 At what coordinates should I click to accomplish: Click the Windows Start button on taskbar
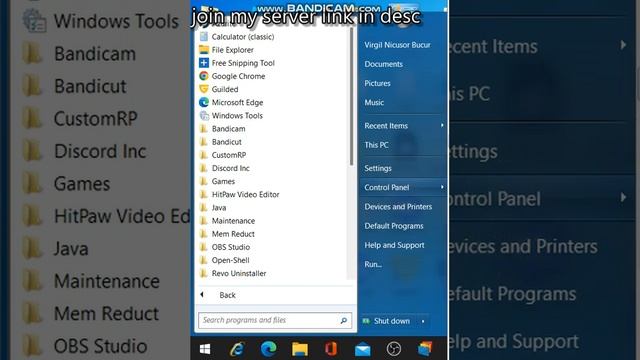205,349
